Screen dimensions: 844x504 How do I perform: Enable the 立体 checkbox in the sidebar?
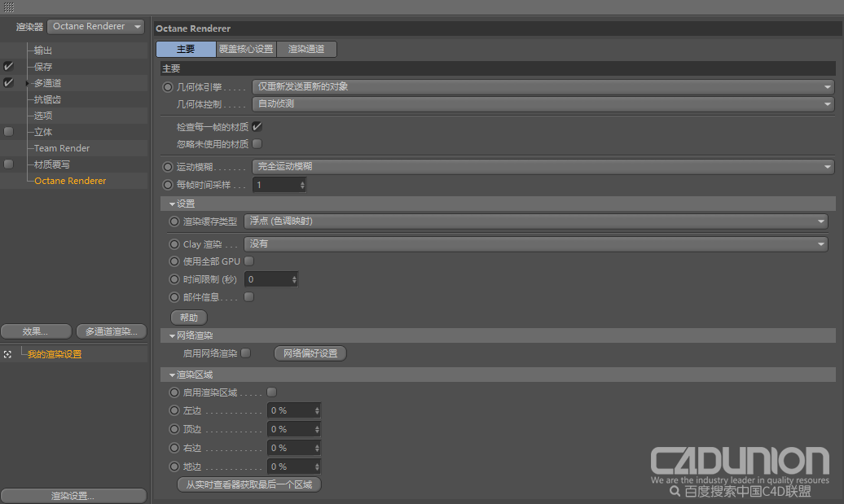9,131
